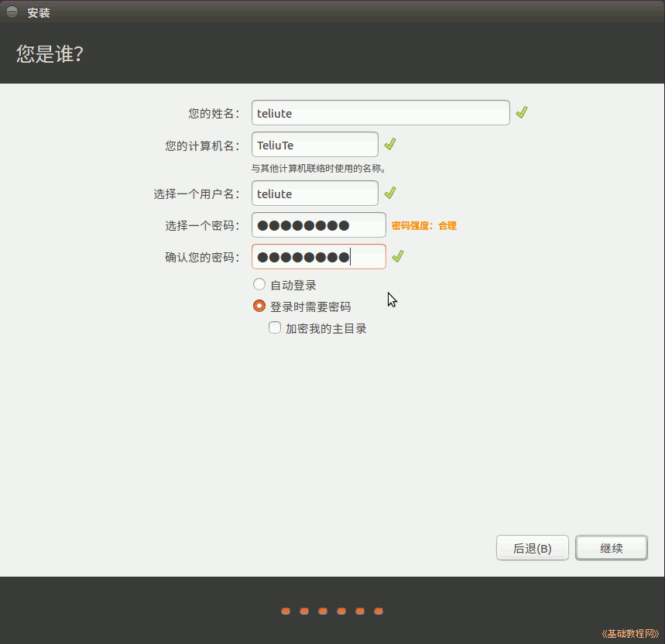The width and height of the screenshot is (665, 644).
Task: Click the 继续 continue button
Action: click(x=611, y=548)
